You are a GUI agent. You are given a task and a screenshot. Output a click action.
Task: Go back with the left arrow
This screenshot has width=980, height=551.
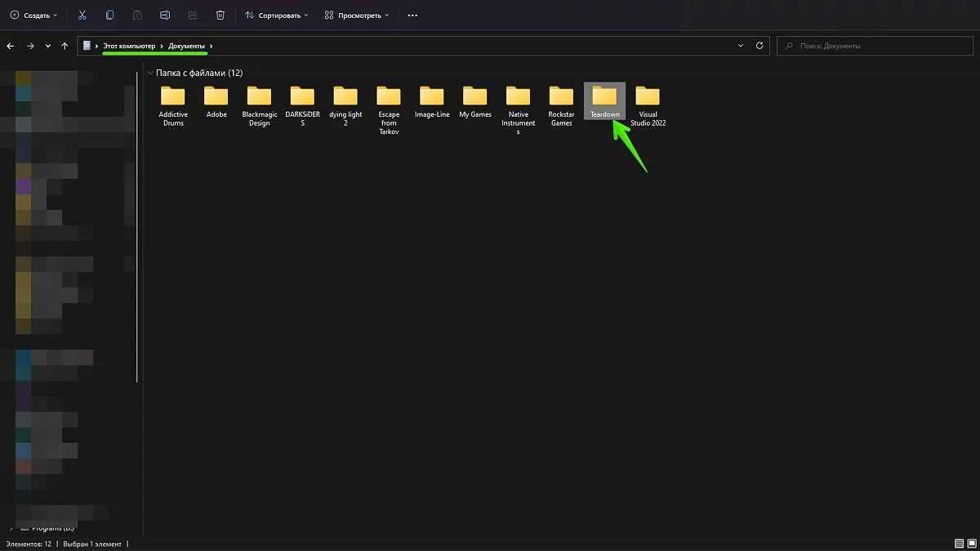[x=11, y=46]
